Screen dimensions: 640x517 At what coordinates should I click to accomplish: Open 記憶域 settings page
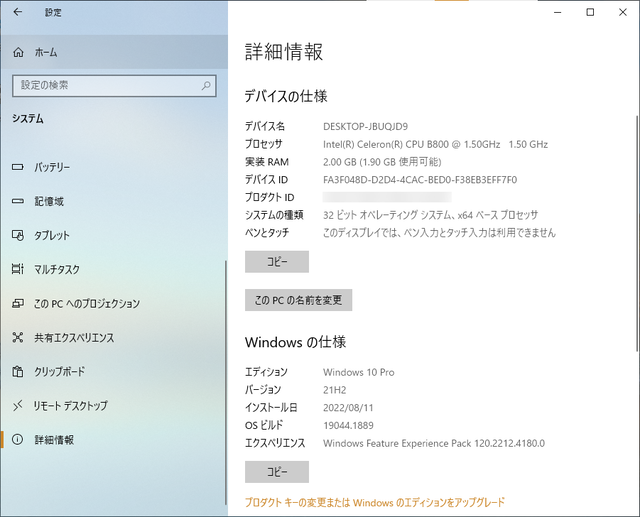click(113, 201)
